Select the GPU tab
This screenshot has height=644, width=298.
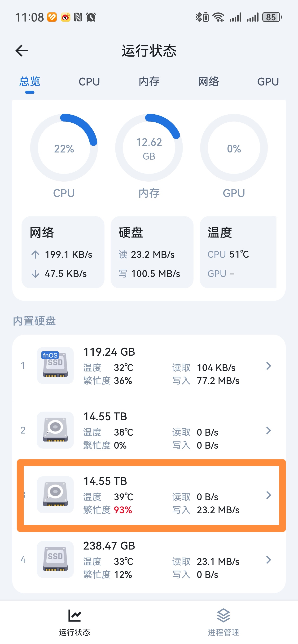click(268, 82)
